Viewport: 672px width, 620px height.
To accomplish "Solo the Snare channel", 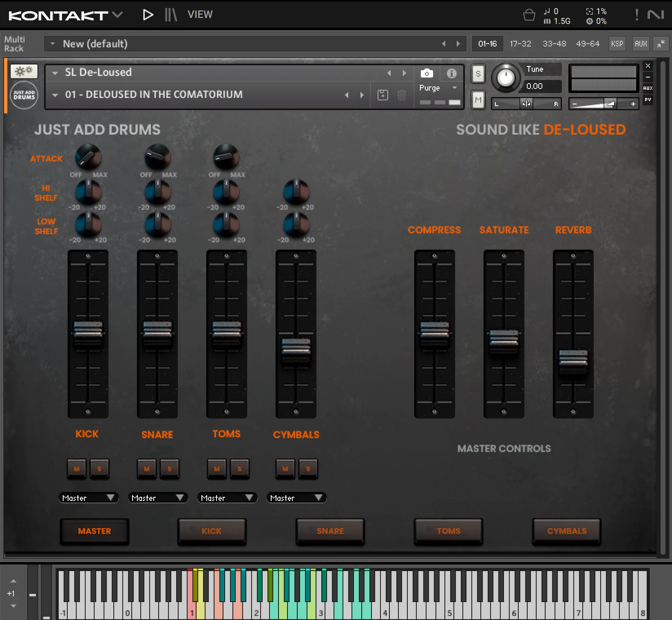I will click(170, 469).
